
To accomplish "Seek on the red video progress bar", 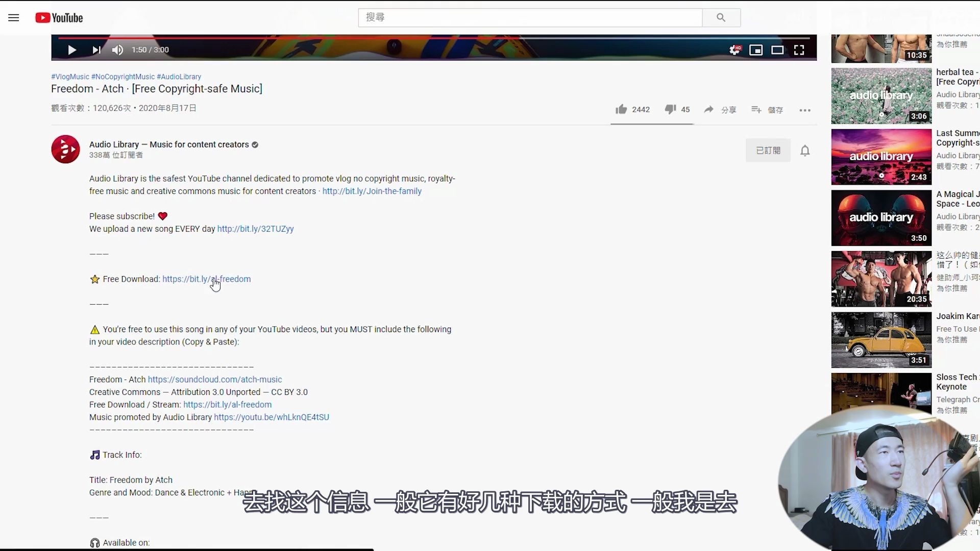I will [434, 38].
